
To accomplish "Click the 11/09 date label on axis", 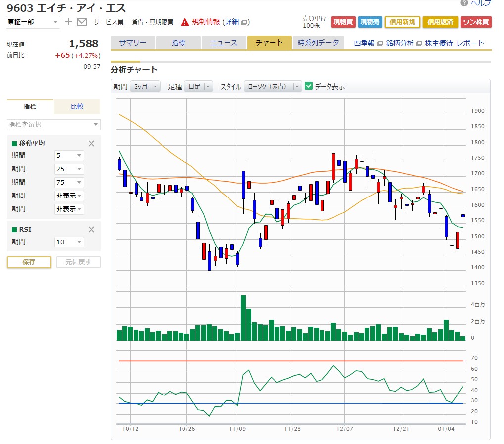I will pyautogui.click(x=237, y=429).
